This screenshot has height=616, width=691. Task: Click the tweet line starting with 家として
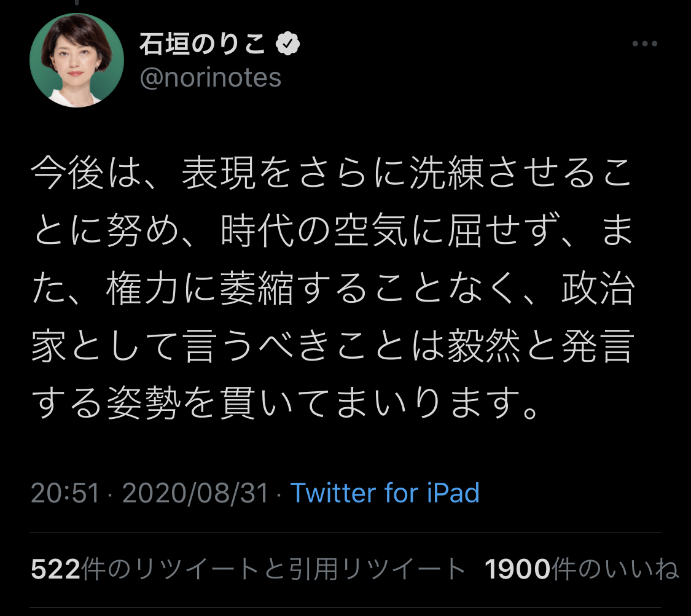point(332,348)
